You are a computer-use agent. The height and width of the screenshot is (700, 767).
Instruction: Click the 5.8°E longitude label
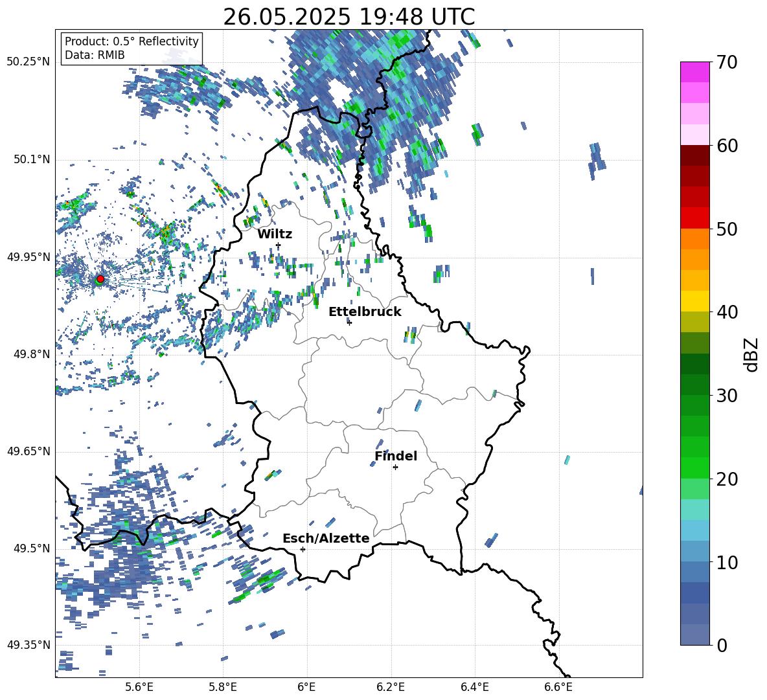pos(223,687)
